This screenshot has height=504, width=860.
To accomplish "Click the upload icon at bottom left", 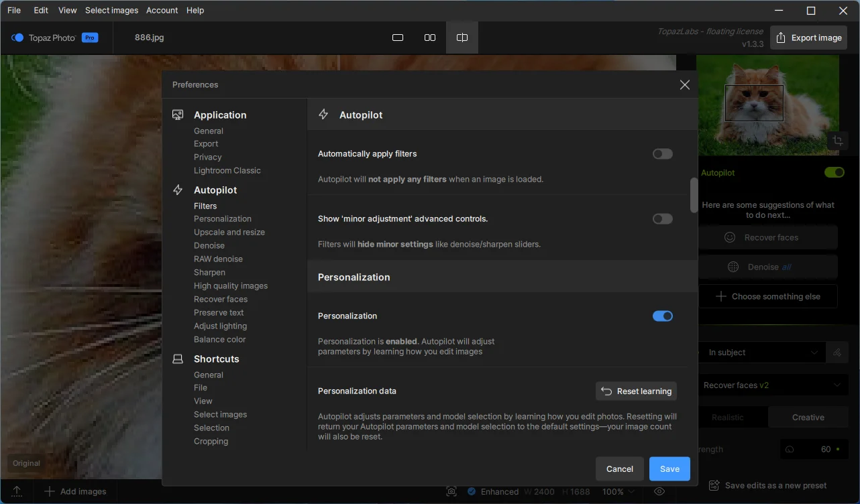I will coord(17,491).
